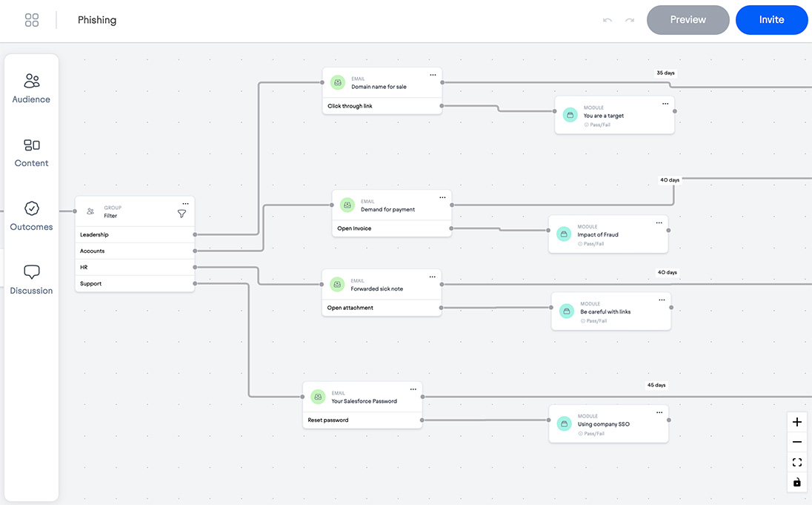Image resolution: width=812 pixels, height=505 pixels.
Task: Click the 45 days delay label
Action: pos(656,385)
